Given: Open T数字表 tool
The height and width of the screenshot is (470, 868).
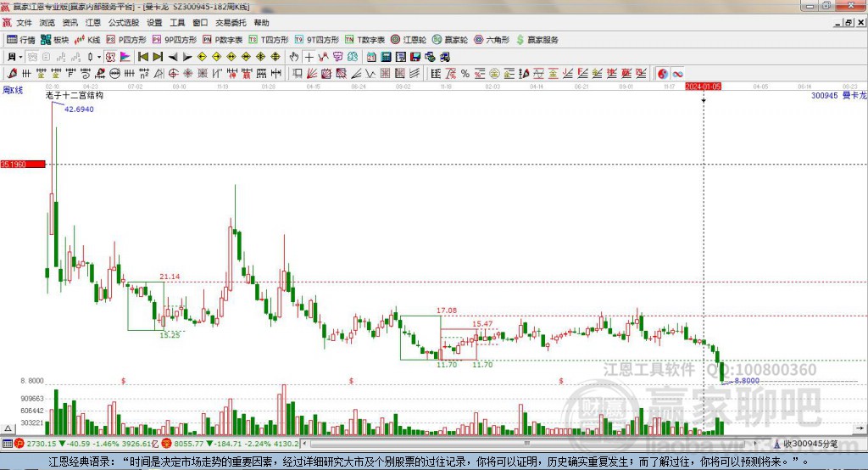Looking at the screenshot, I should pyautogui.click(x=364, y=40).
